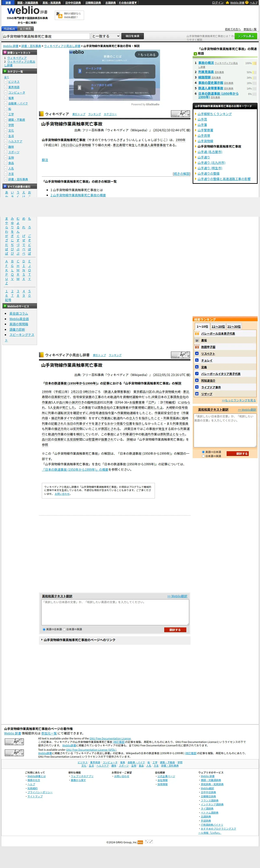Open the と一致する match-type dropdown
The width and height of the screenshot is (260, 868).
106,36
